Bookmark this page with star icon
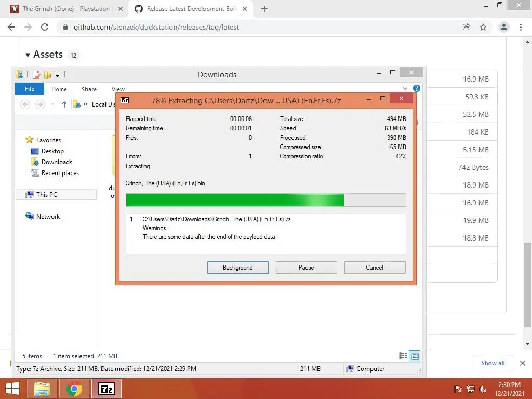 [483, 27]
